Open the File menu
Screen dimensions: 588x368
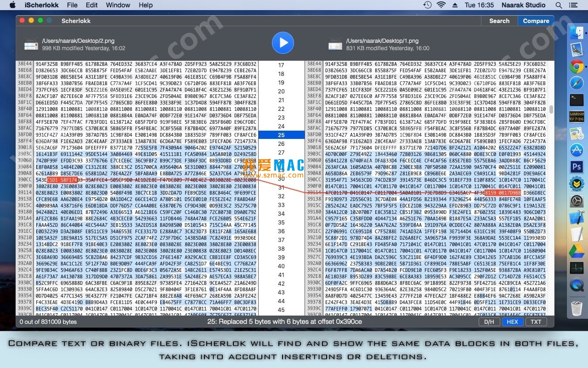(x=72, y=5)
